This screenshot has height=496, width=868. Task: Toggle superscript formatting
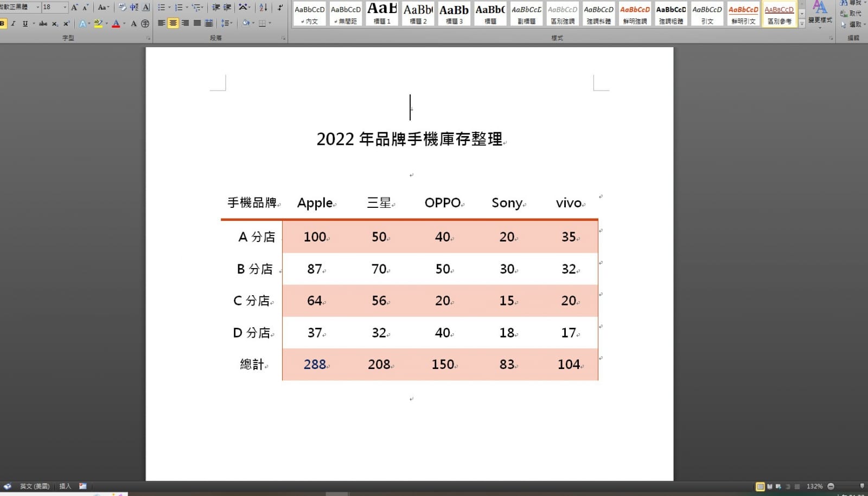pyautogui.click(x=66, y=23)
